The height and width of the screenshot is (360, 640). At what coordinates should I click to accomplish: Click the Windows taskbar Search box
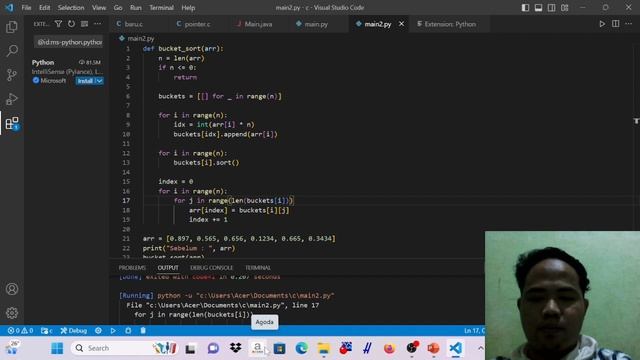pyautogui.click(x=124, y=348)
